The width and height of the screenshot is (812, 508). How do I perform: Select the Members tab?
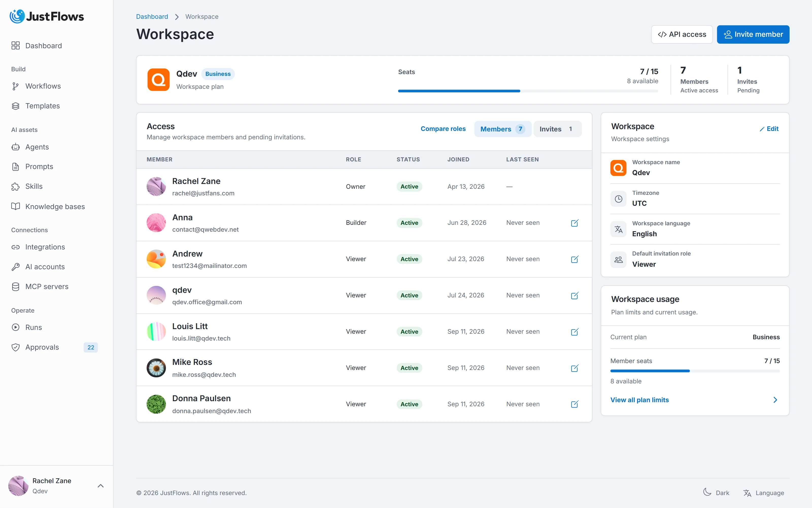[503, 129]
